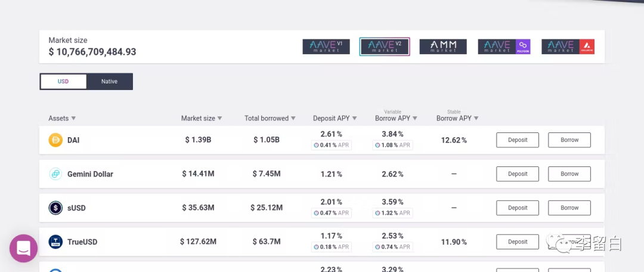
Task: Click sUSD market size $ 35.63M
Action: (x=199, y=208)
